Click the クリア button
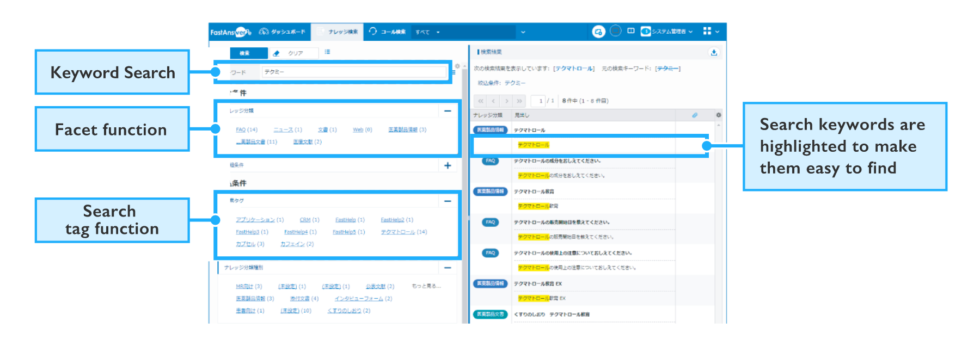The width and height of the screenshot is (980, 346). click(295, 53)
